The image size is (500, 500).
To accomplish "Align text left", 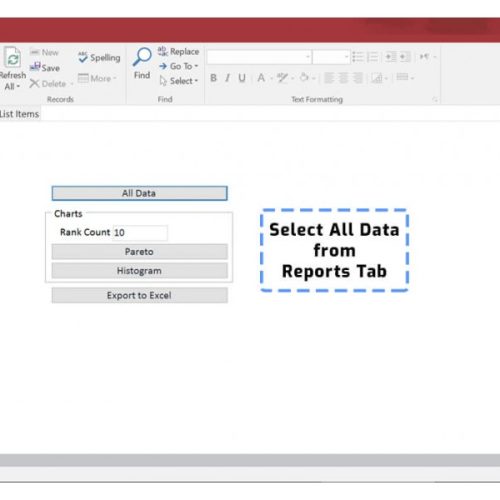I will click(329, 78).
